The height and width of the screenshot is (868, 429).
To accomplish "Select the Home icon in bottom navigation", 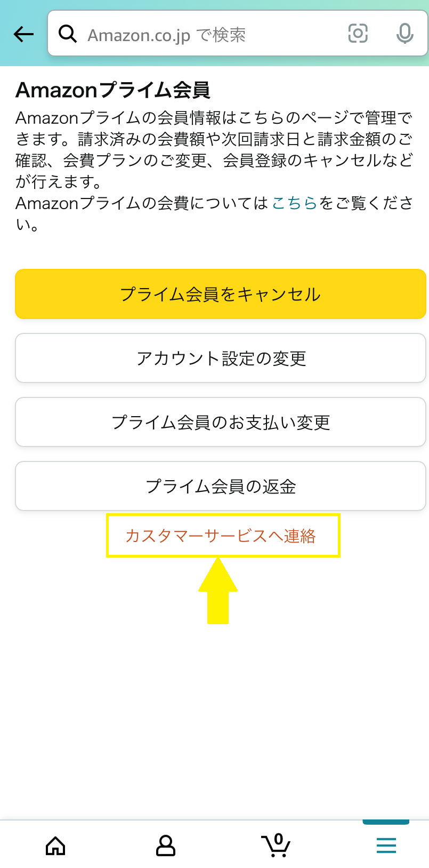I will coord(56,845).
